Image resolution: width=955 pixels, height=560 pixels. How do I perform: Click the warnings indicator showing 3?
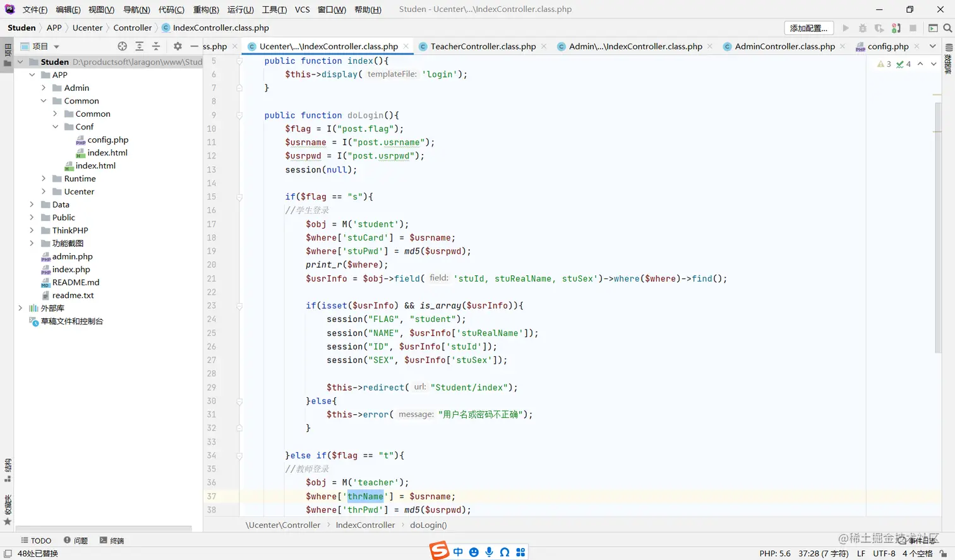884,64
